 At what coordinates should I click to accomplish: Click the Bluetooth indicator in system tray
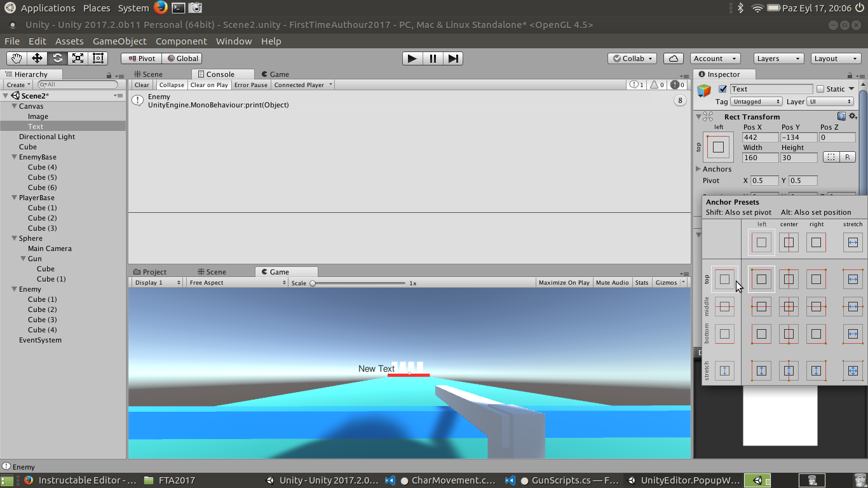click(x=740, y=8)
